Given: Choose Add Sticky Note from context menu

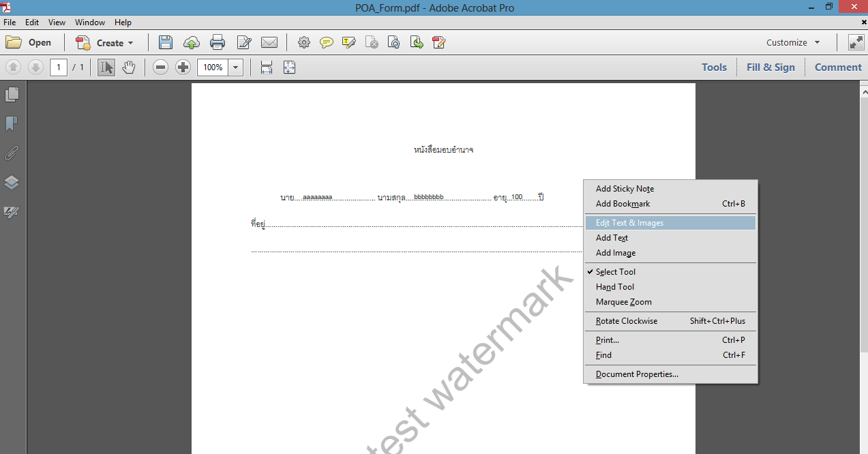Looking at the screenshot, I should 670,189.
